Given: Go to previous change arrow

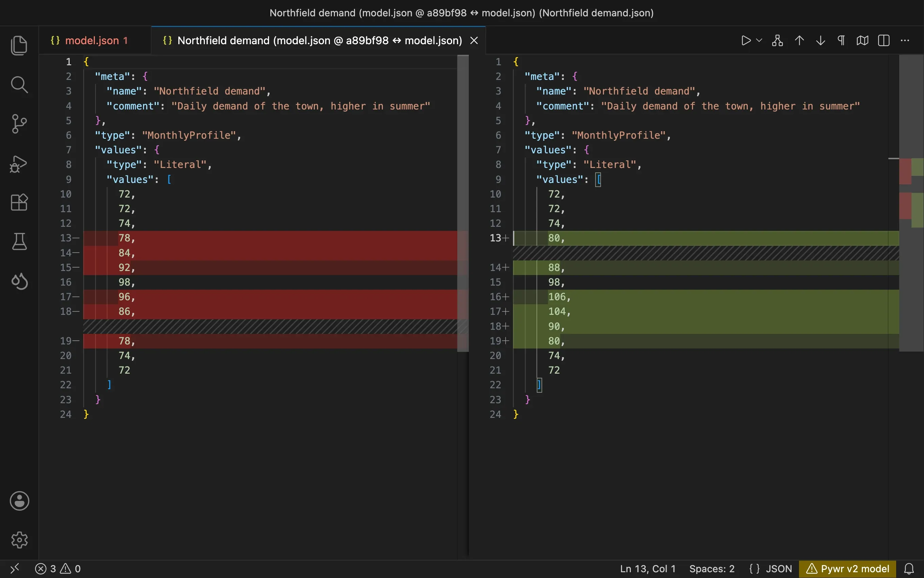Looking at the screenshot, I should (799, 40).
